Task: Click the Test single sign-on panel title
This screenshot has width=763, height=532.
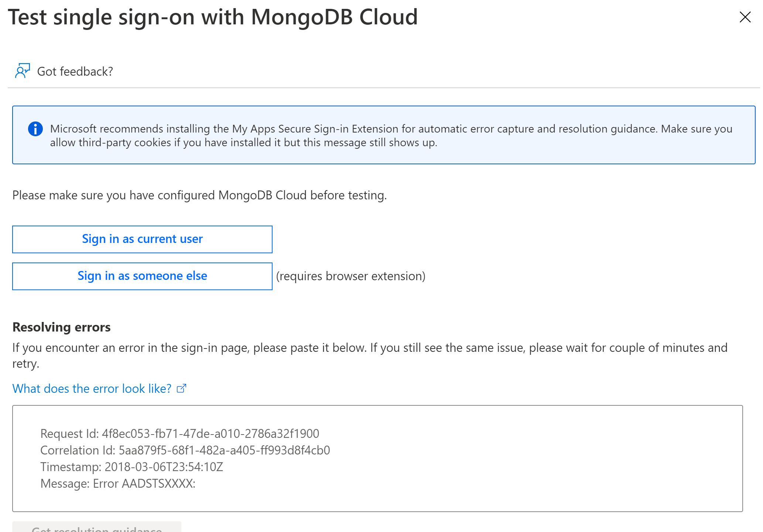Action: [213, 17]
